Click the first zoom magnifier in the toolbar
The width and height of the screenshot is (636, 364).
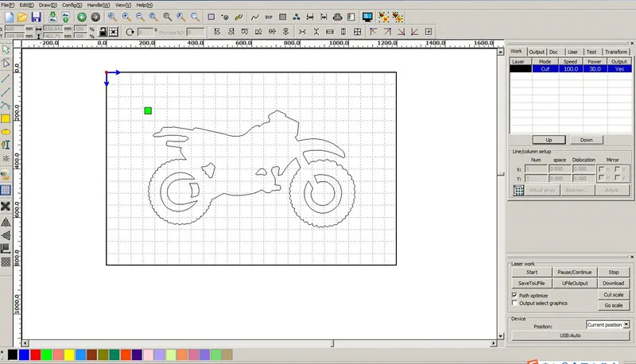coord(112,17)
